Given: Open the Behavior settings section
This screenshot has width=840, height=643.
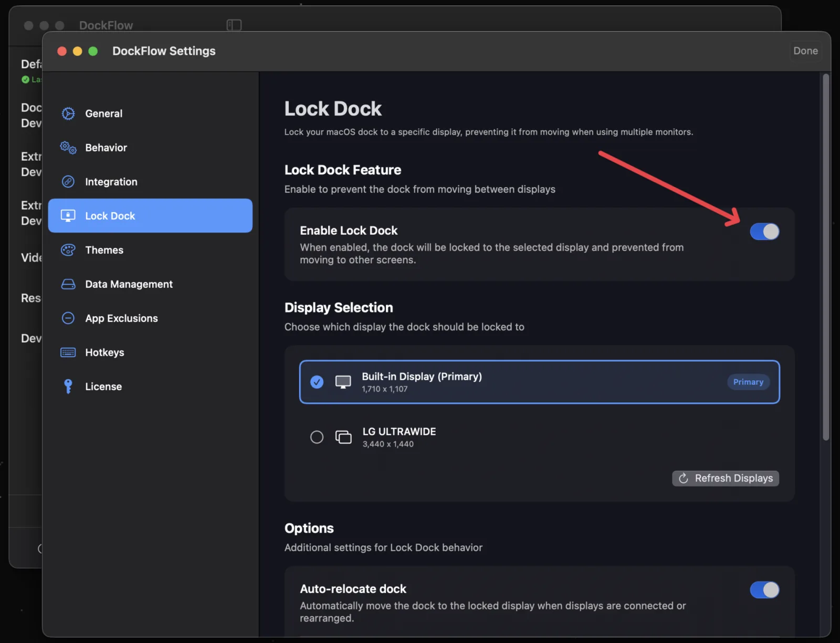Looking at the screenshot, I should coord(150,148).
